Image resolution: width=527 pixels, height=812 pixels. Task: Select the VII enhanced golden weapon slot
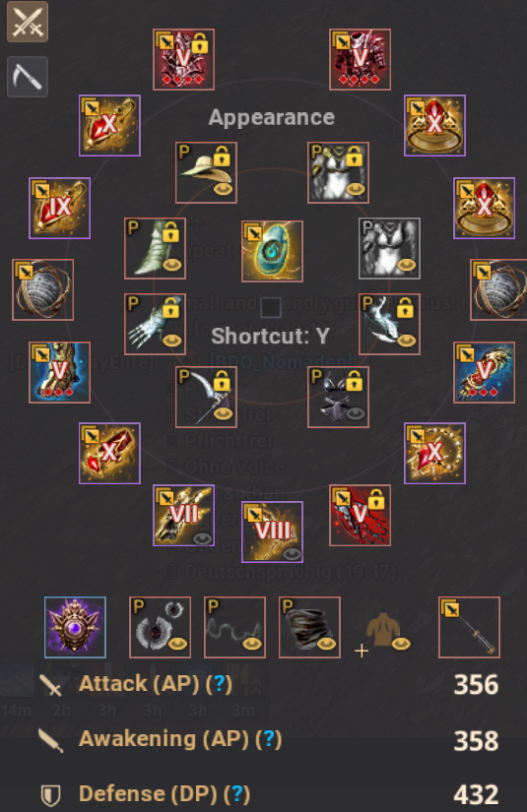click(183, 516)
